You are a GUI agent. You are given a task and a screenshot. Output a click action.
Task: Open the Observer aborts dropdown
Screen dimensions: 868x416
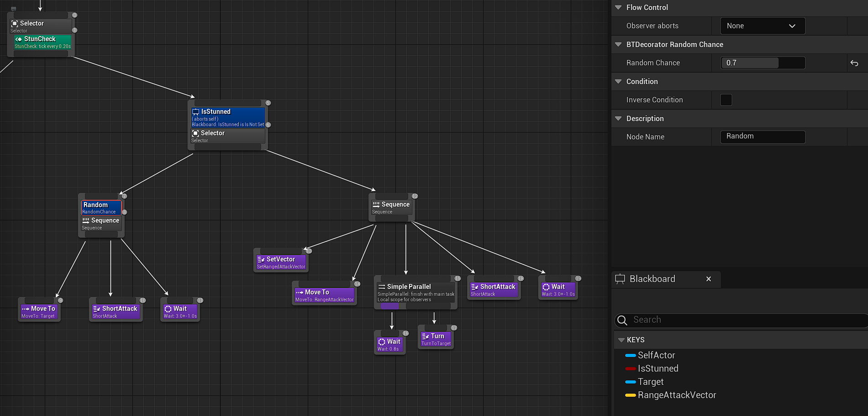(x=763, y=26)
